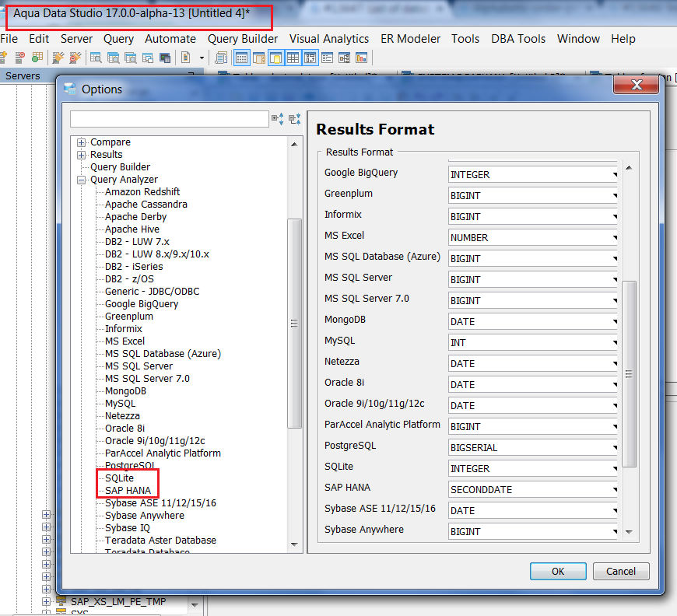Click the new document script toolbar icon
This screenshot has height=616, width=677.
point(186,58)
